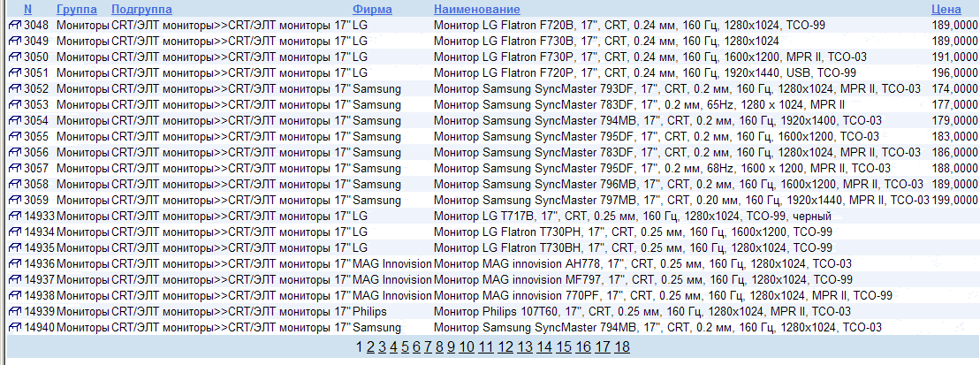Click the row icon for item 14937
The height and width of the screenshot is (365, 980).
(15, 279)
